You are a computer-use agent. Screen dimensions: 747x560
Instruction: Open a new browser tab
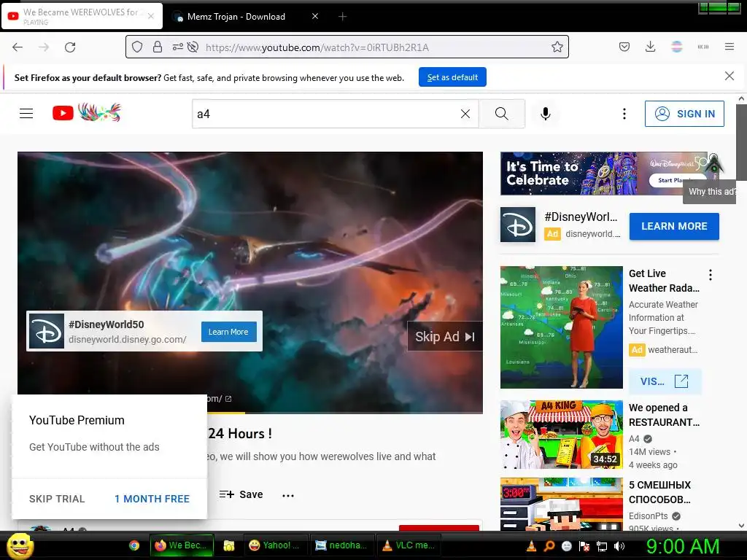click(x=343, y=17)
